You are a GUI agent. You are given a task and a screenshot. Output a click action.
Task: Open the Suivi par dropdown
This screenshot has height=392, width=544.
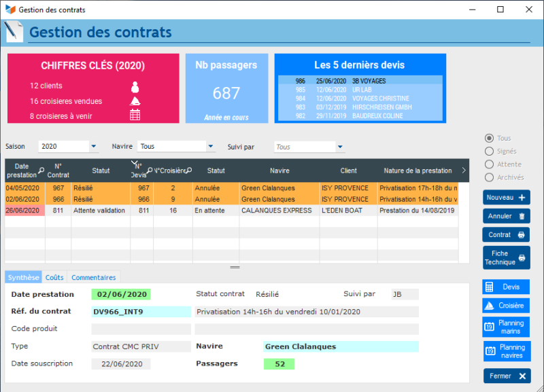pos(340,147)
